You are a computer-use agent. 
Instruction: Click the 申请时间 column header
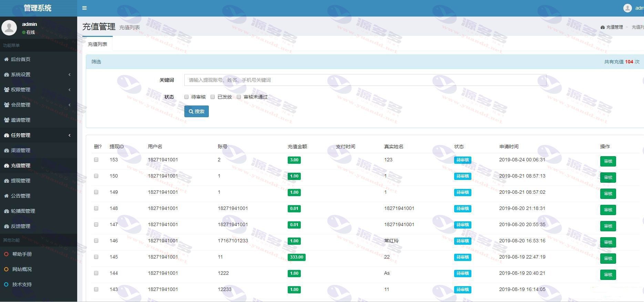(x=509, y=147)
